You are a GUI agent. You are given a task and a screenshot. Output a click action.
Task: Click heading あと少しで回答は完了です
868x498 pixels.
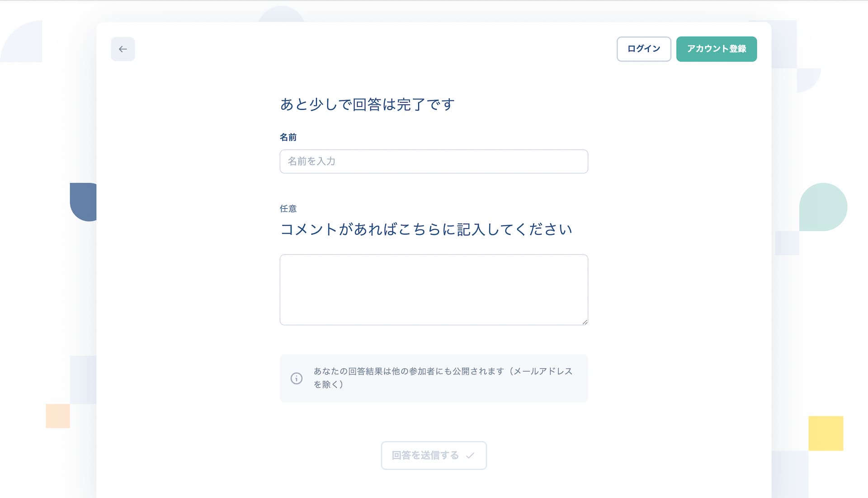367,104
